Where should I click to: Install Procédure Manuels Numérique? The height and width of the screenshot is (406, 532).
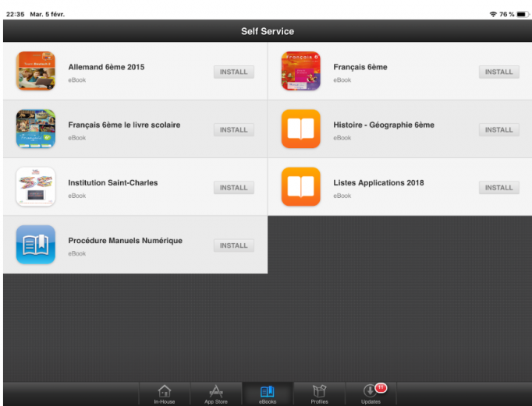click(234, 245)
